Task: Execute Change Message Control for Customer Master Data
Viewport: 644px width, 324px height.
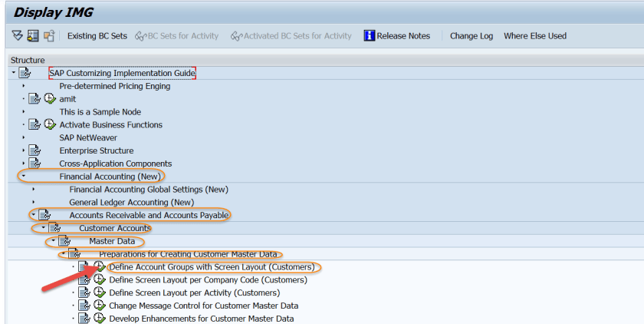Action: coord(100,306)
